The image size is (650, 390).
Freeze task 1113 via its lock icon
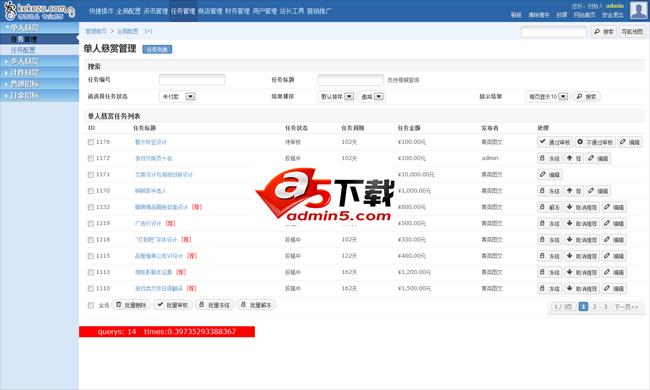pyautogui.click(x=542, y=272)
